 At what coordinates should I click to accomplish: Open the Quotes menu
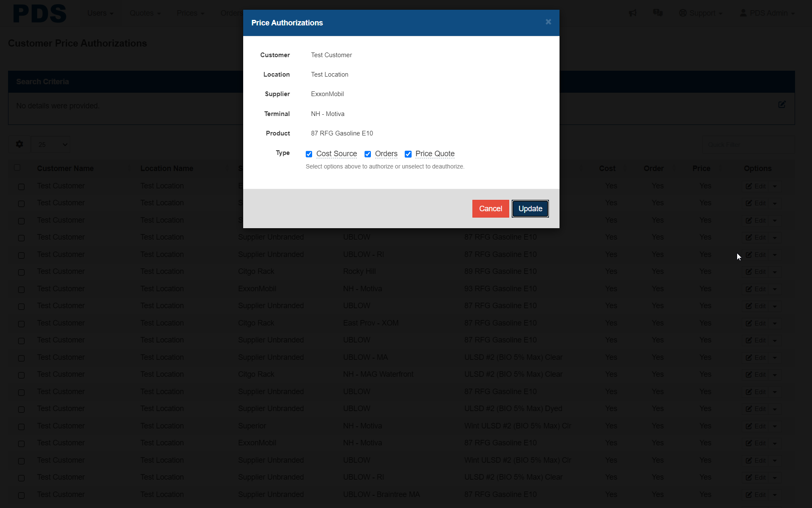coord(145,13)
